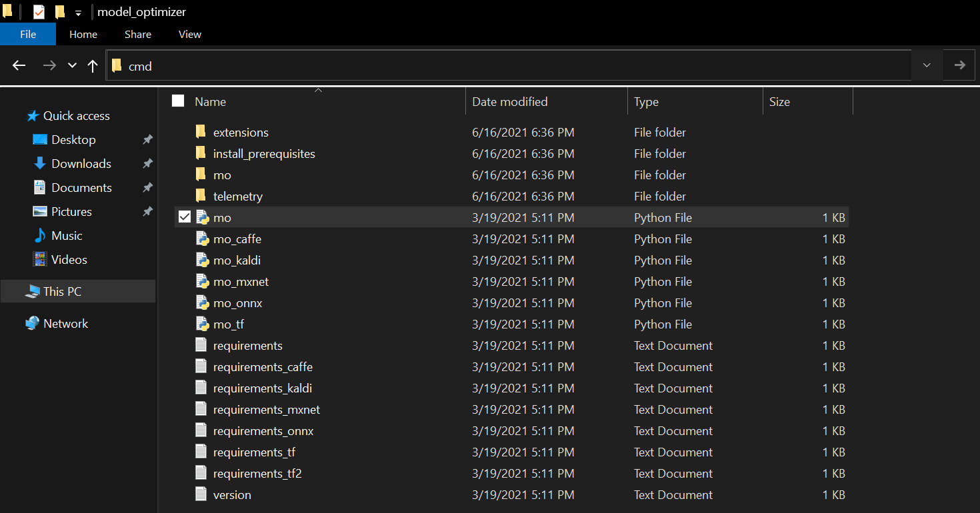This screenshot has width=980, height=513.
Task: Click the mo_tf Python file icon
Action: click(202, 324)
